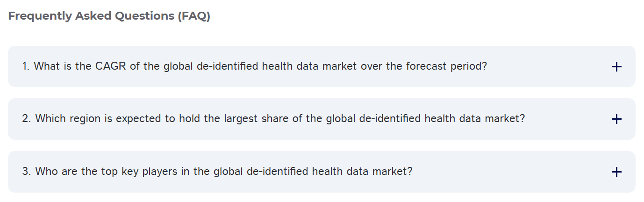Click the number "3." of the third FAQ
The width and height of the screenshot is (644, 202).
(27, 171)
